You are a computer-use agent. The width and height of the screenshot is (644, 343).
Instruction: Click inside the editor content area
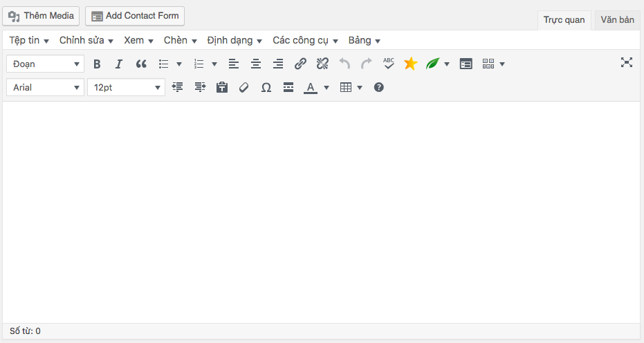click(321, 212)
